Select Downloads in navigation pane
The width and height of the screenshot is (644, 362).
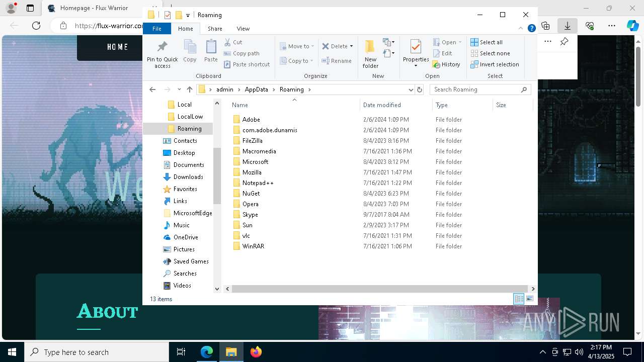pos(188,177)
